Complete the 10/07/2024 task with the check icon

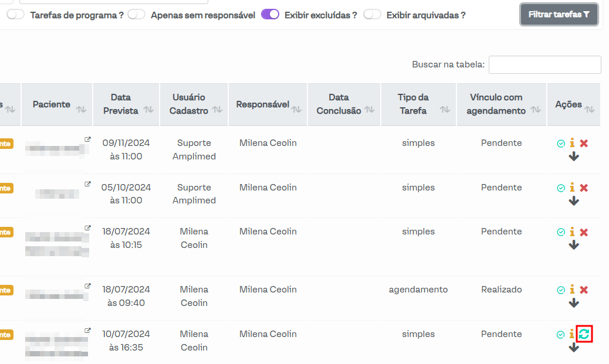click(x=561, y=335)
